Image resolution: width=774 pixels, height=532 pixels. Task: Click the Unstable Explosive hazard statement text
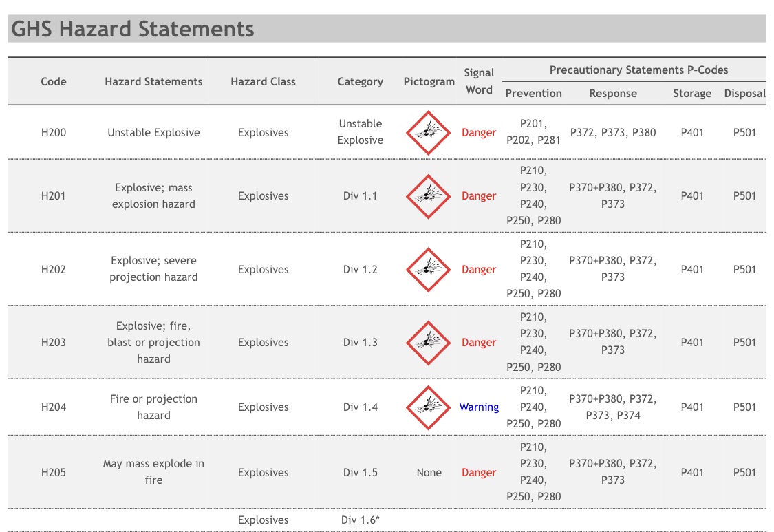point(153,132)
